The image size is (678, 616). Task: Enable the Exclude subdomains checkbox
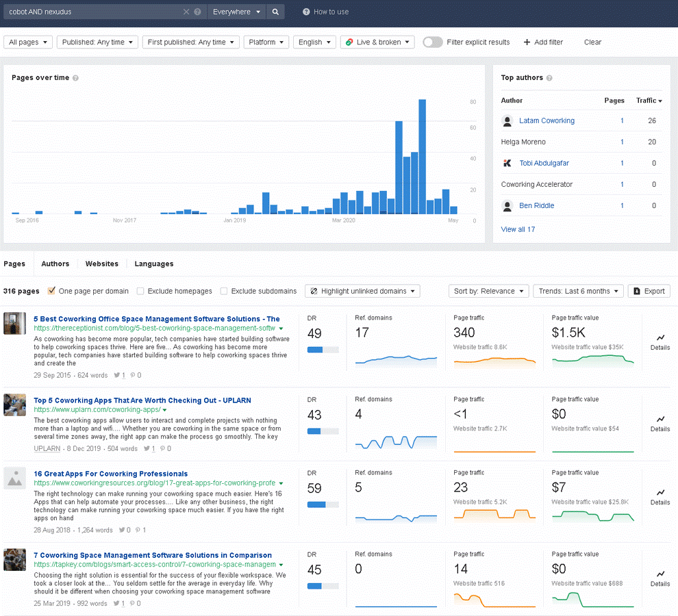(224, 291)
